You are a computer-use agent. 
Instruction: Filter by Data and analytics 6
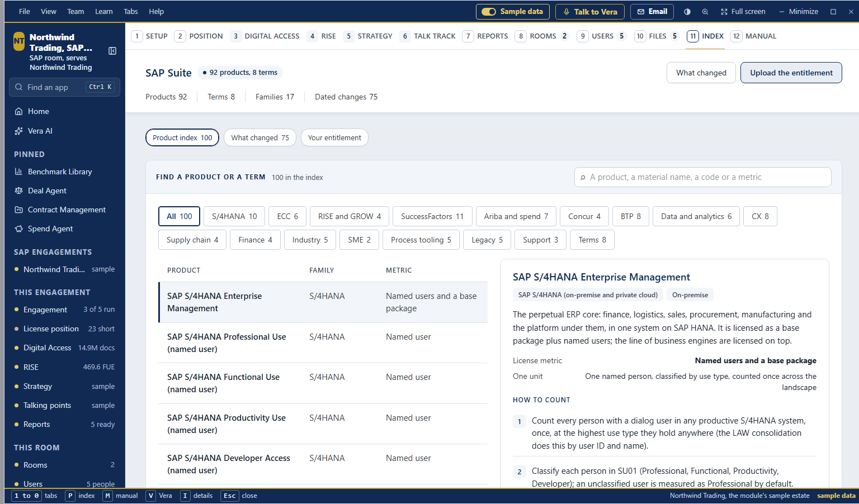(696, 216)
